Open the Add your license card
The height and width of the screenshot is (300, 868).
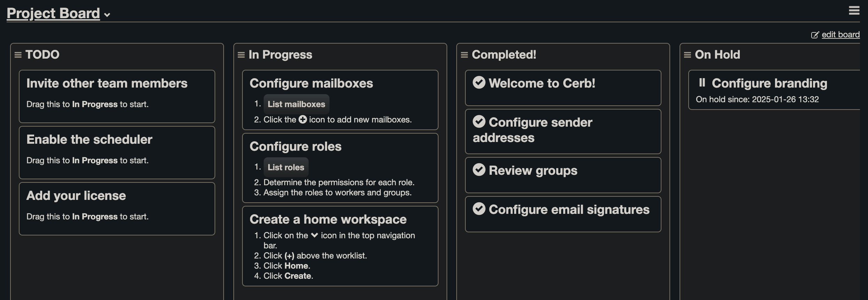tap(117, 209)
